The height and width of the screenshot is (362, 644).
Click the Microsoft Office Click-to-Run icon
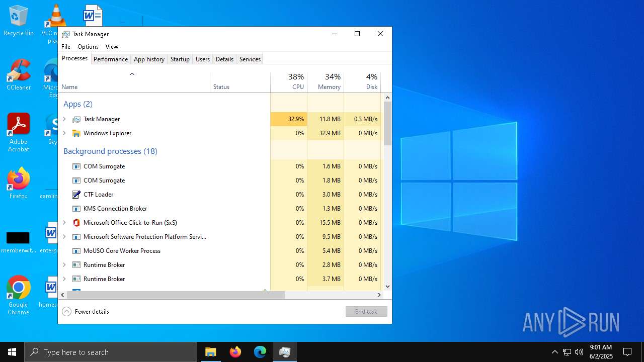click(x=76, y=223)
